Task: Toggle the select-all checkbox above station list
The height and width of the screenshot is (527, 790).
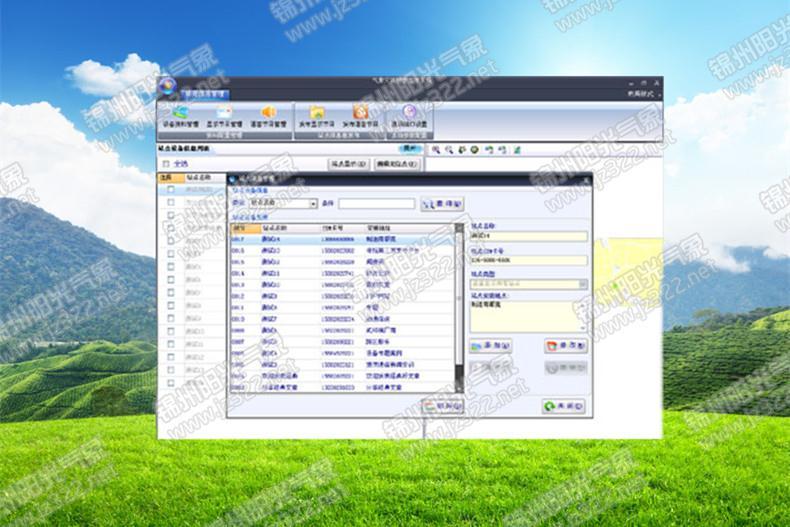Action: 168,163
